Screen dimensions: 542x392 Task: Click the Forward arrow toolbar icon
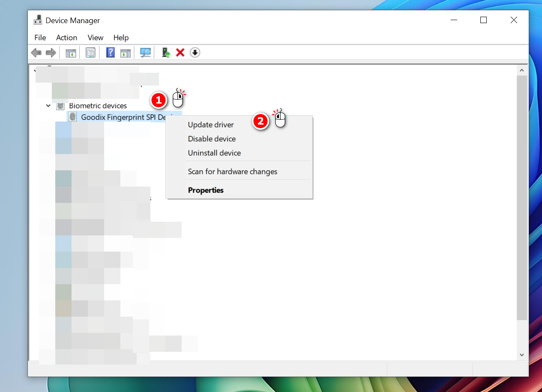(51, 53)
